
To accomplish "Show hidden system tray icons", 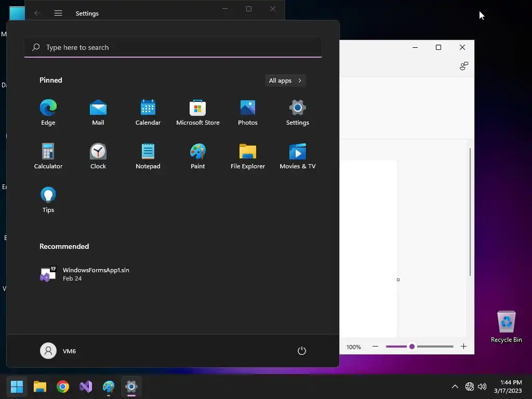I will click(x=455, y=387).
